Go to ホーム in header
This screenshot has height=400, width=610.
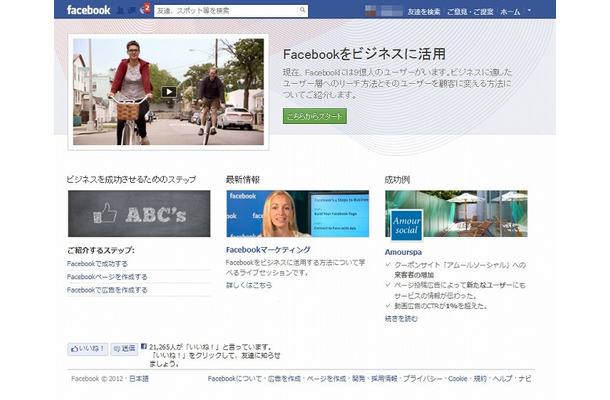[x=510, y=12]
